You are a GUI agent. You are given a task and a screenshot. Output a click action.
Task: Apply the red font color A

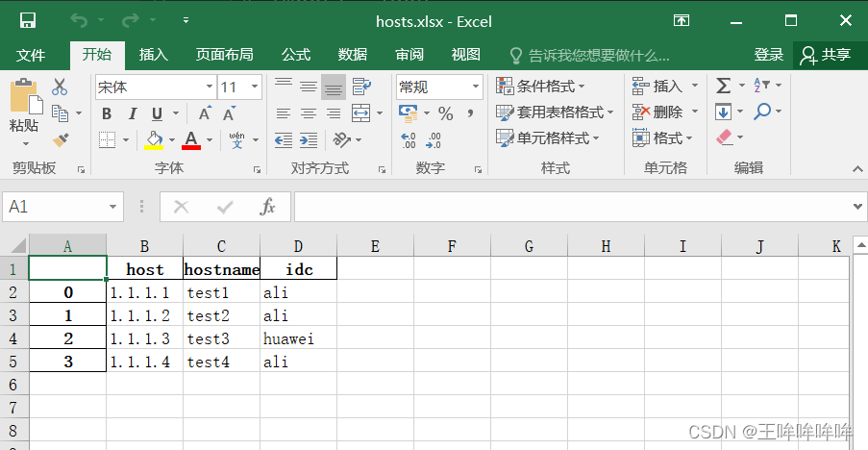(191, 140)
